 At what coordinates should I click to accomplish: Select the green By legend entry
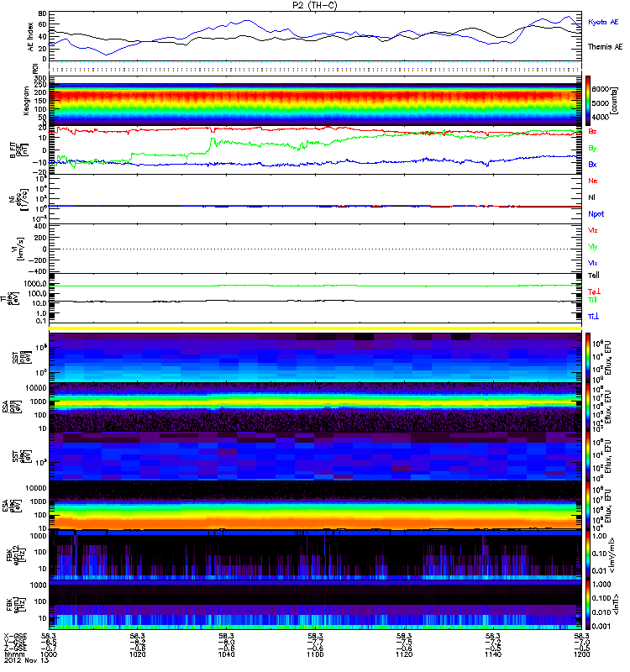point(593,148)
